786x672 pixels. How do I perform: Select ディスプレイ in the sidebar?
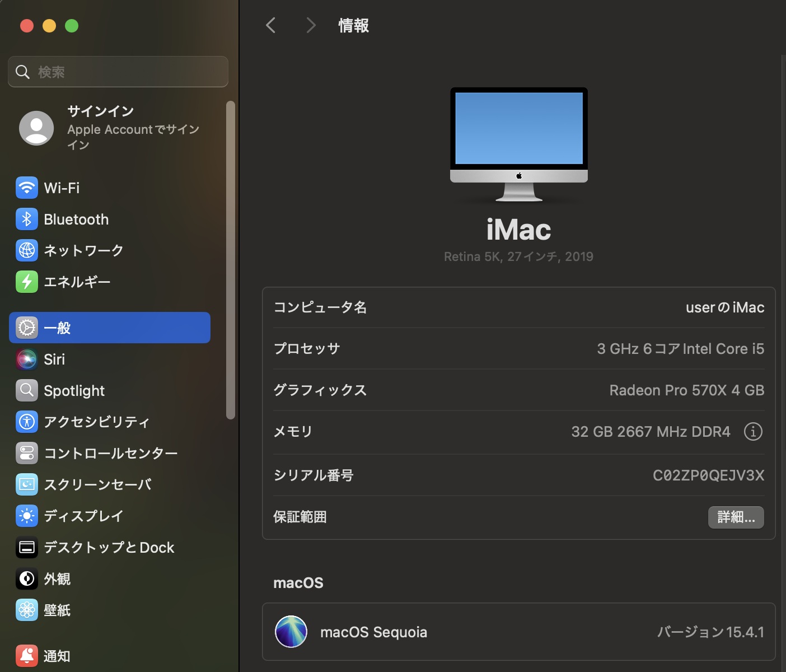click(x=83, y=516)
